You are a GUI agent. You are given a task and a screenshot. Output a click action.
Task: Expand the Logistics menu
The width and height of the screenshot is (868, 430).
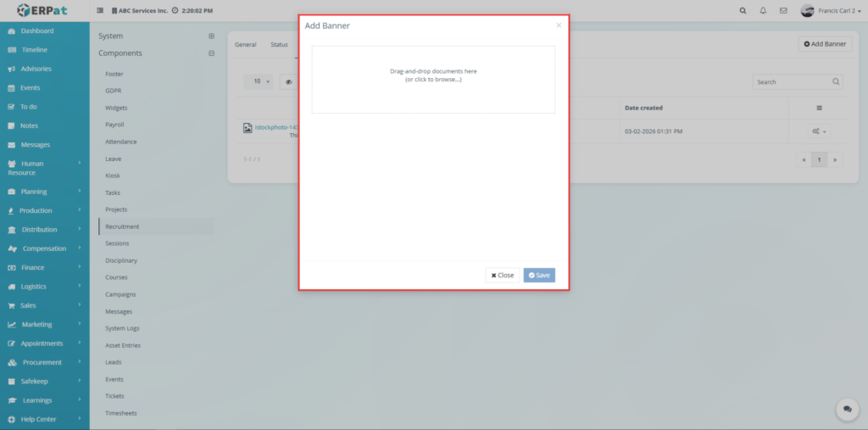click(x=44, y=287)
